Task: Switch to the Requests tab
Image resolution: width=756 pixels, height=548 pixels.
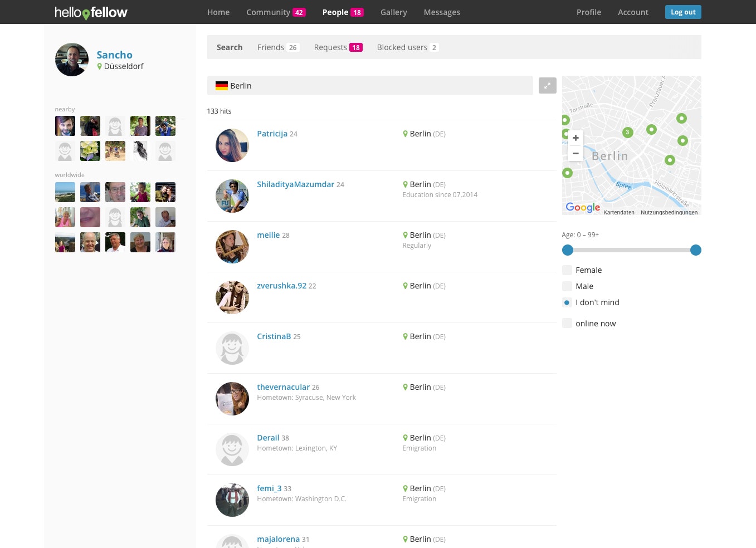Action: [330, 47]
